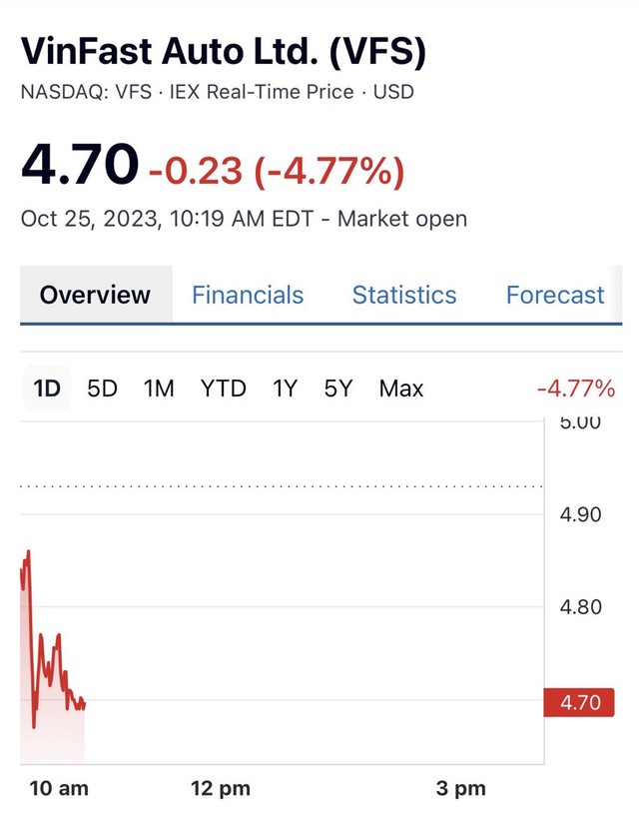Click the -0.23 (-4.77%) change text
644x815 pixels.
point(277,171)
